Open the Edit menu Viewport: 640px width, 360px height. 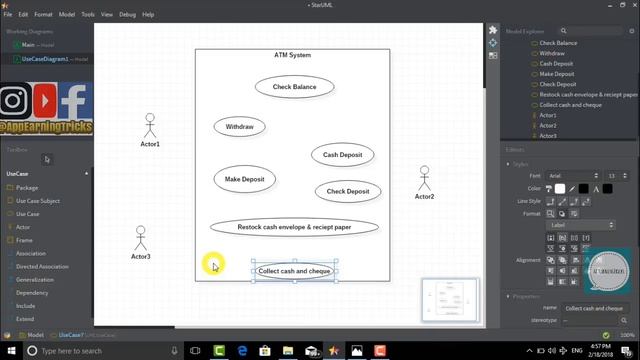tap(23, 14)
